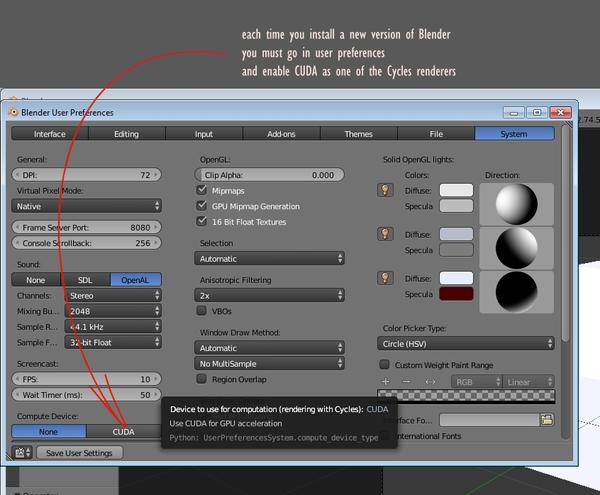Browse interface font folder icon

(x=546, y=420)
